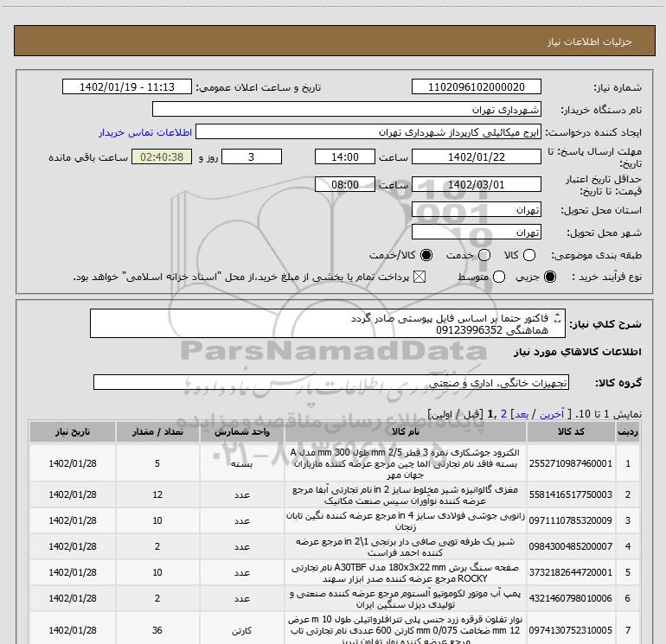Click the تاریخ نیاز column header
Viewport: 666px width, 644px height.
(x=72, y=431)
